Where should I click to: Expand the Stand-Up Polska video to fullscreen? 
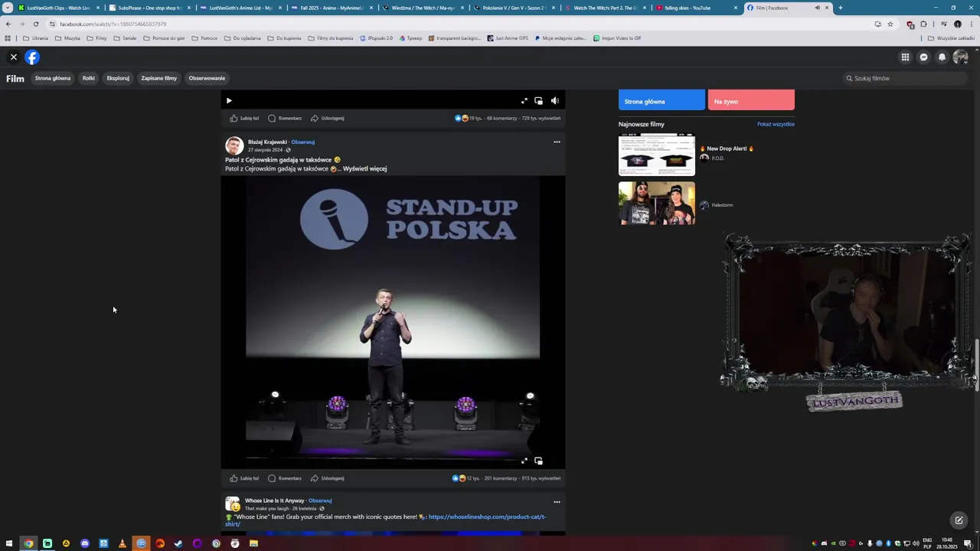tap(524, 461)
